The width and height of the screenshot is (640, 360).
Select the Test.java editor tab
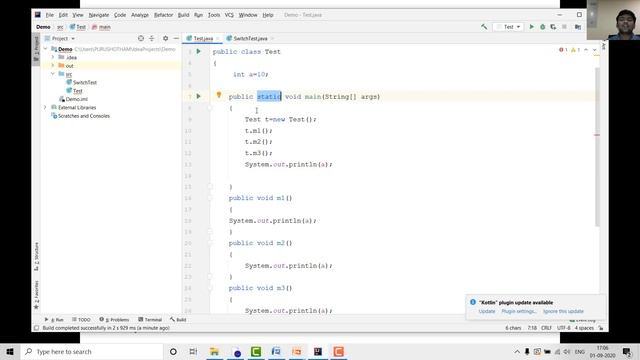coord(202,38)
